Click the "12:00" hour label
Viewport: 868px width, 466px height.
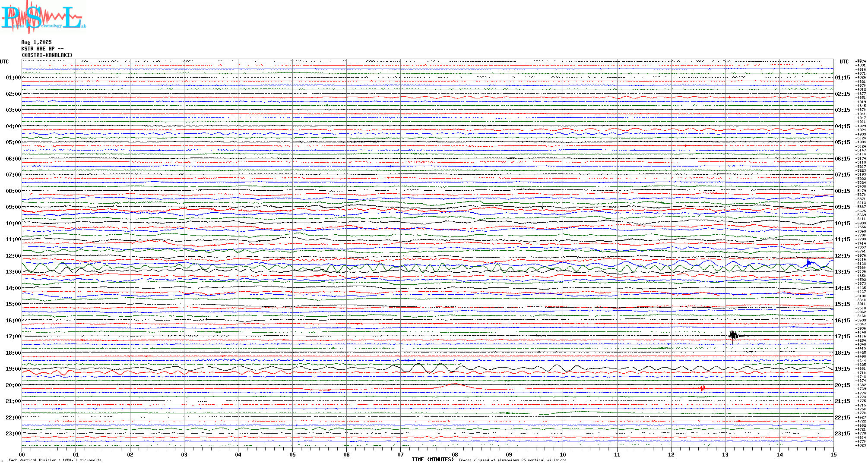pyautogui.click(x=13, y=256)
